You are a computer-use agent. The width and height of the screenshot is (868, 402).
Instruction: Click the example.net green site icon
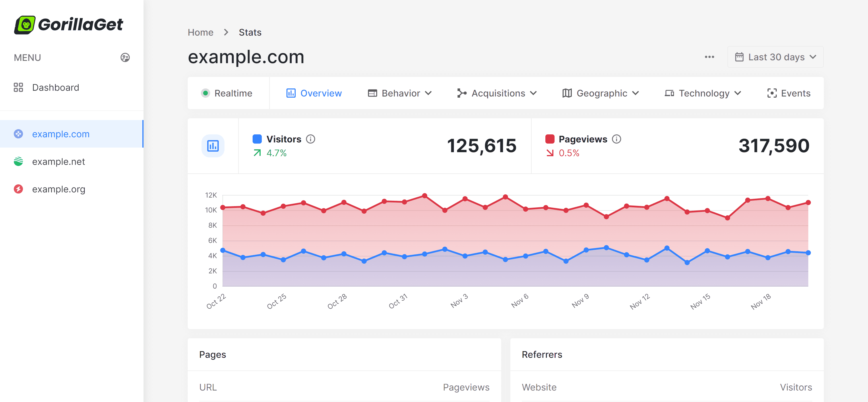pos(18,161)
